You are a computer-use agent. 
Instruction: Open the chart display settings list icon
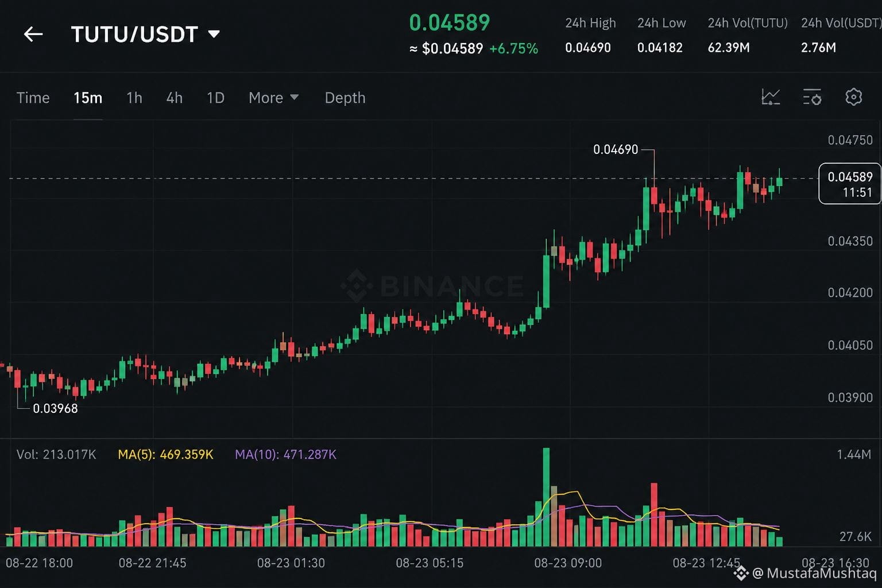coord(812,97)
